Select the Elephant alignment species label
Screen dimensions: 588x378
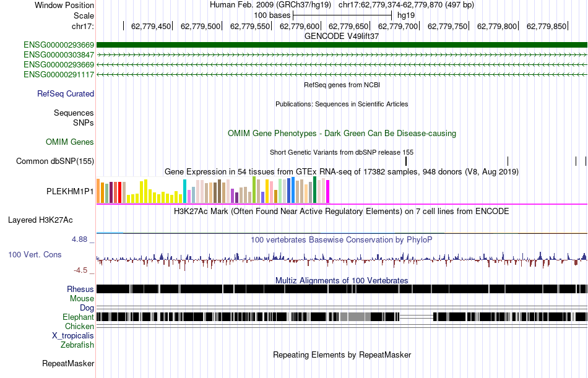point(79,317)
